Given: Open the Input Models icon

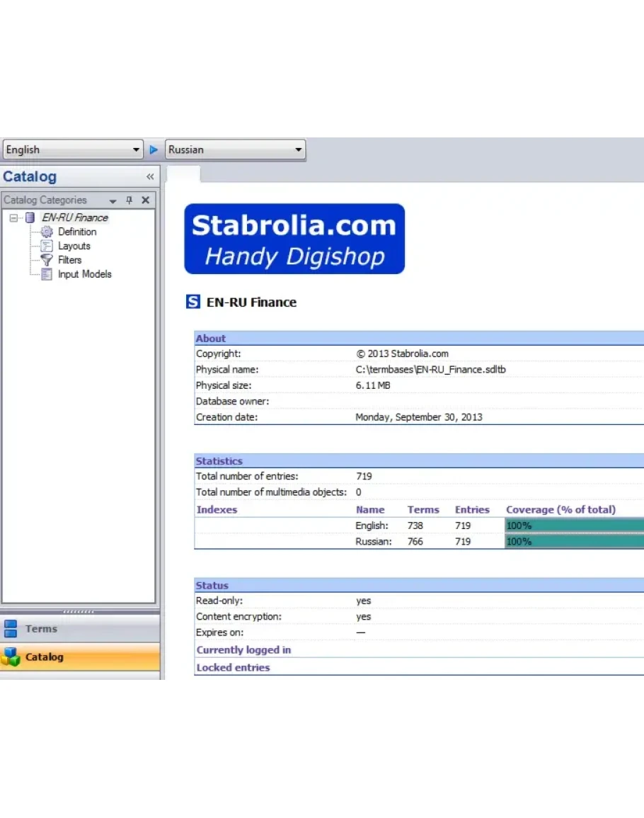Looking at the screenshot, I should [x=47, y=274].
